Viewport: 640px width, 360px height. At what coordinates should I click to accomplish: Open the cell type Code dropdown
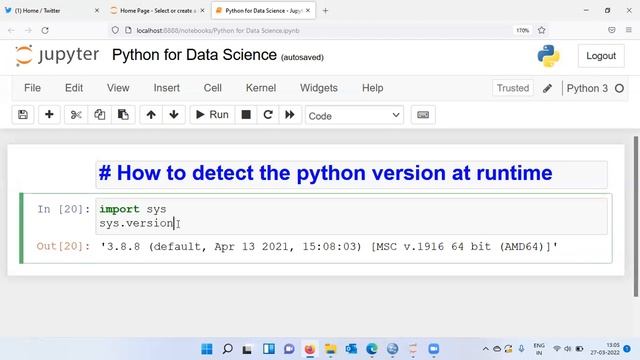click(x=354, y=116)
